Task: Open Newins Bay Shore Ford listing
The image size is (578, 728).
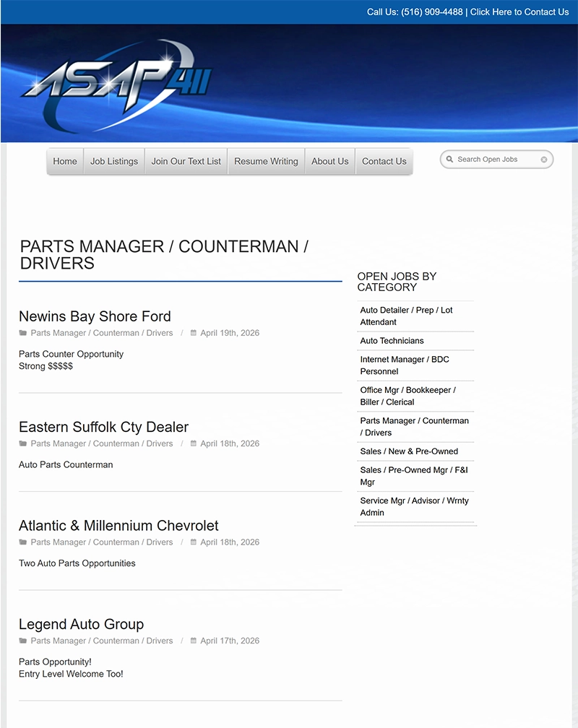Action: 95,316
